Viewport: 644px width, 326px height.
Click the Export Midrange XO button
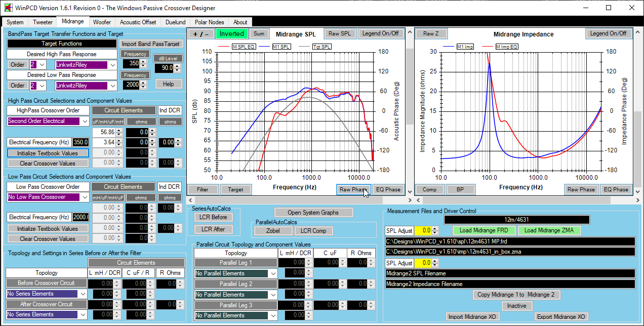tap(560, 317)
